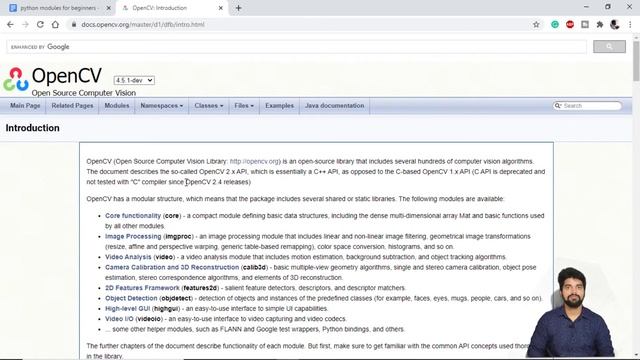Switch to the 'python modules for beginners' tab

(58, 8)
